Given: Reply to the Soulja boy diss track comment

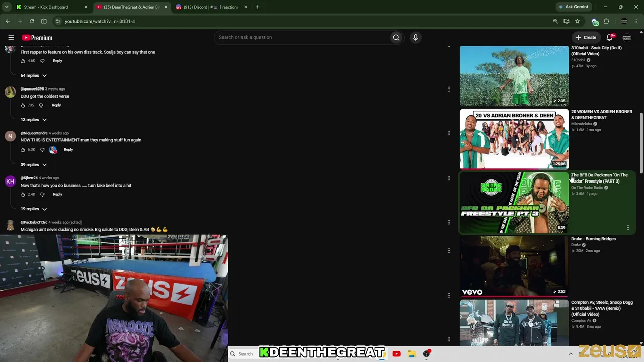Looking at the screenshot, I should pyautogui.click(x=57, y=61).
